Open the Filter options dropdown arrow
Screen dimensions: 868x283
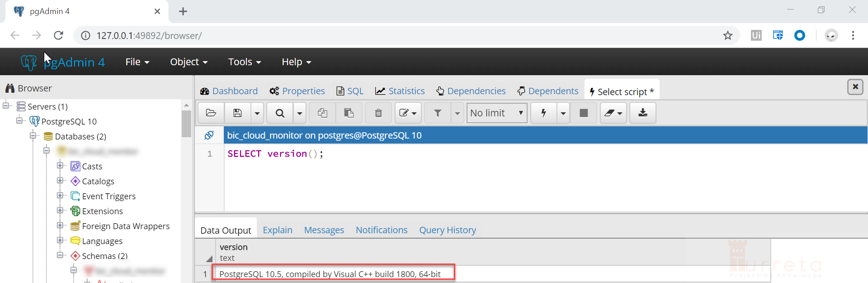click(x=457, y=113)
